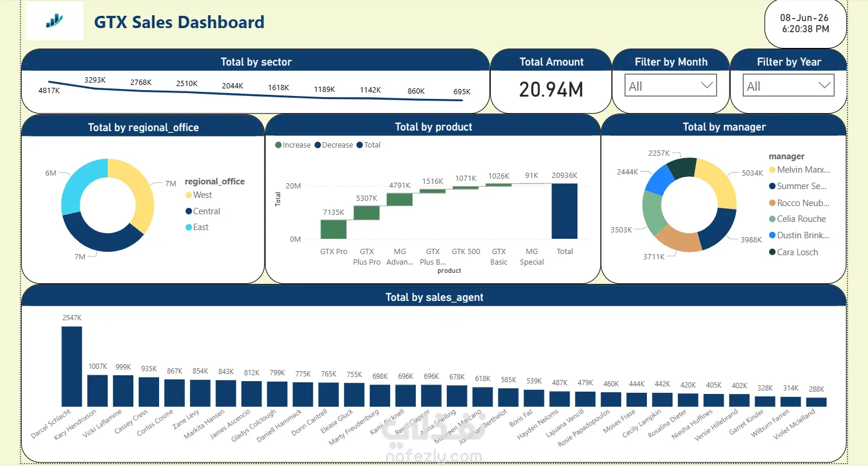Click Violet Mclelland's 288K bar
Screen dimensions: 868x466
[817, 402]
